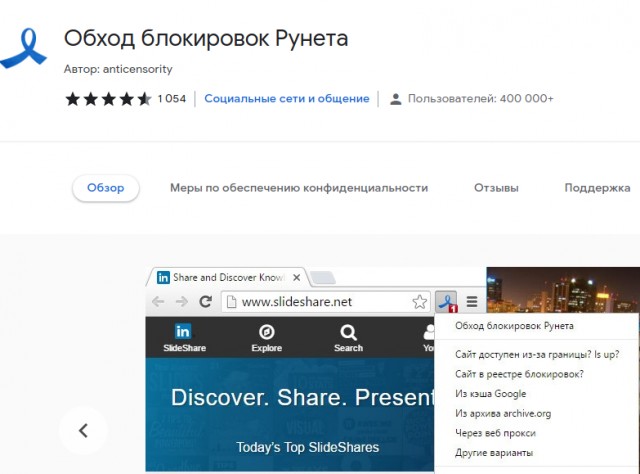640x474 pixels.
Task: Open the Отзывы tab
Action: tap(496, 188)
